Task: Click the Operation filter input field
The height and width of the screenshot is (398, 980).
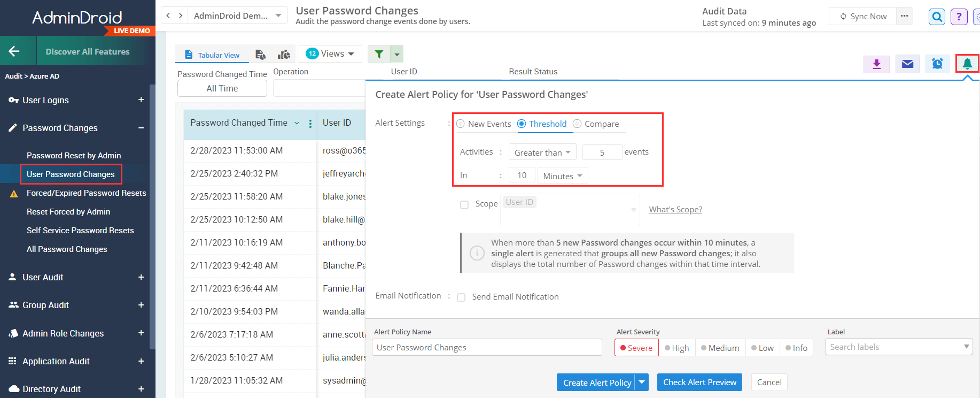Action: coord(319,88)
